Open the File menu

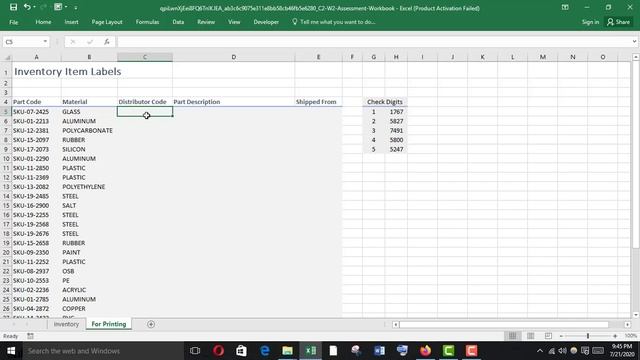[13, 22]
